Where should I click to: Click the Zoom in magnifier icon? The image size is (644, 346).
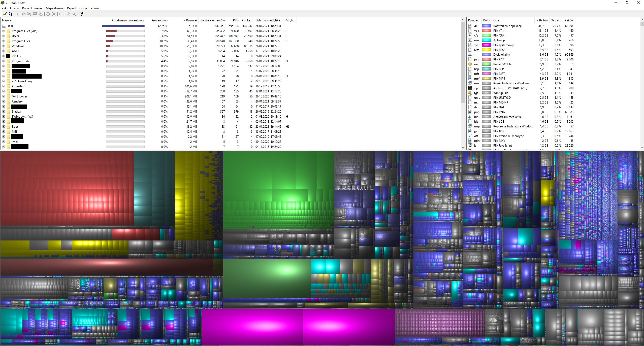pos(69,14)
